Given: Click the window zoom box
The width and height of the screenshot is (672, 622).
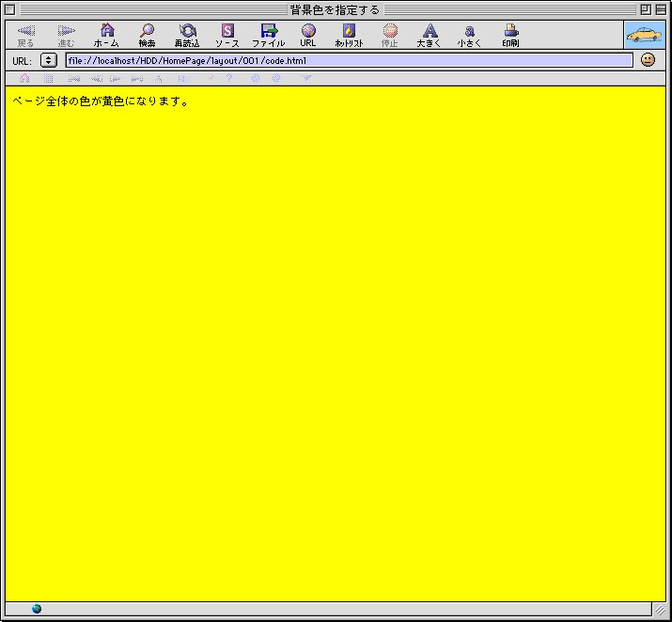Looking at the screenshot, I should 646,9.
